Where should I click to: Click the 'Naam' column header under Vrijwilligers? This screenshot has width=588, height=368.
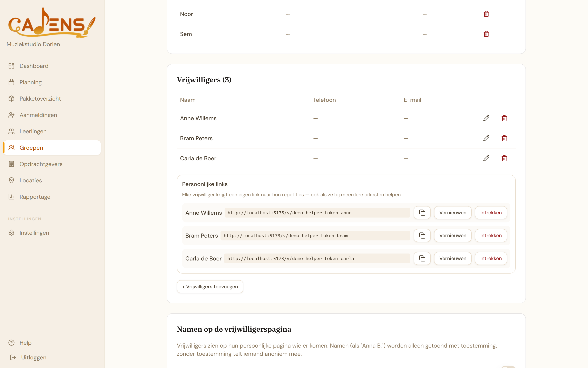pos(188,100)
